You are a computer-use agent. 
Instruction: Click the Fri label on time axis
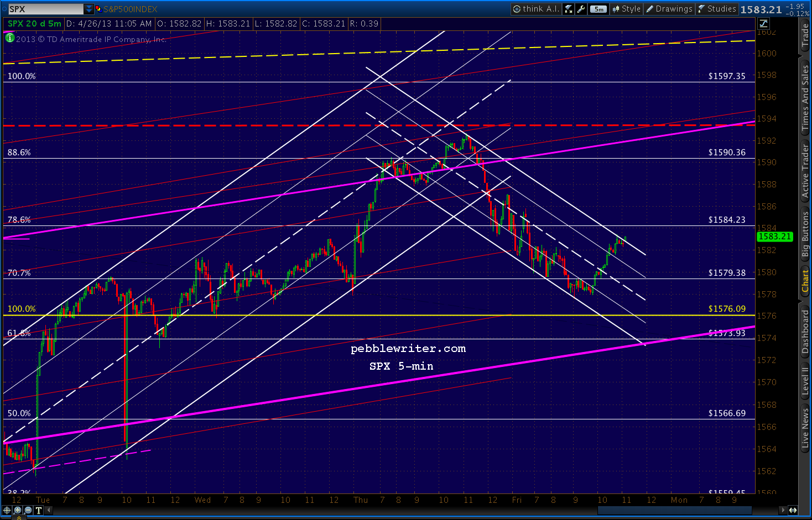[517, 500]
